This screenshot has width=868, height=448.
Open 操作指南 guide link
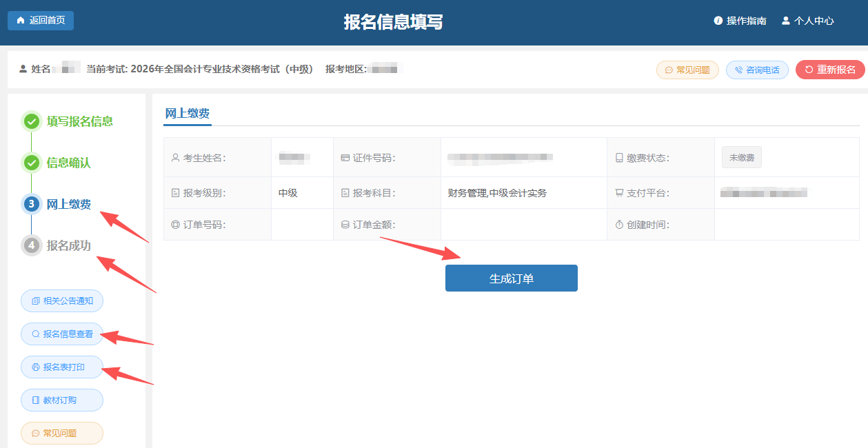coord(747,21)
